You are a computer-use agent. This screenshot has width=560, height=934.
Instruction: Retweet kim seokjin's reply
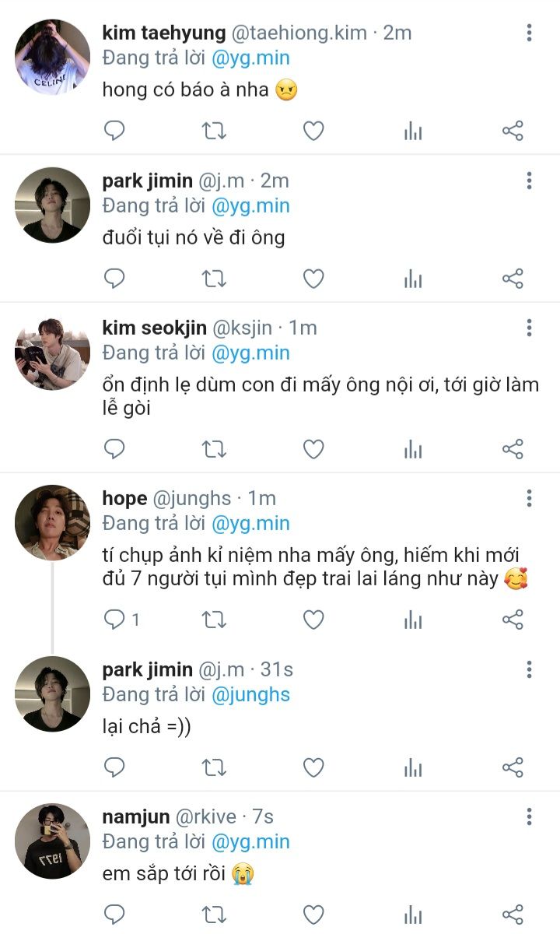(x=214, y=449)
